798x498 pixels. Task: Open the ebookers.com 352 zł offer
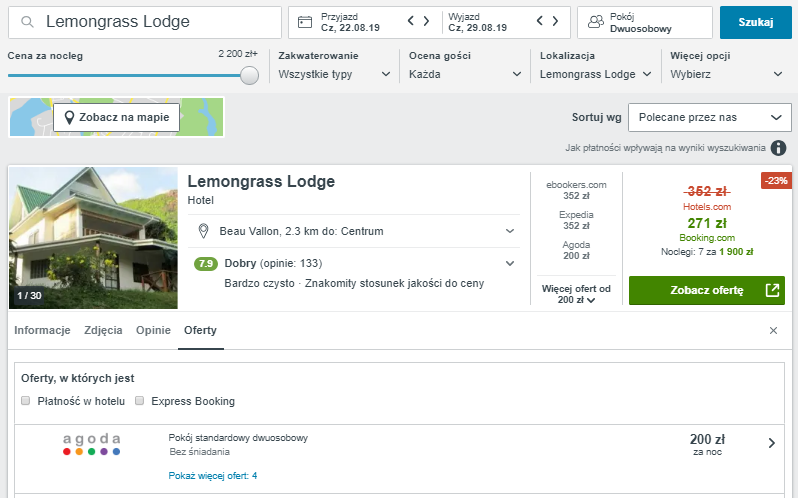tap(576, 190)
